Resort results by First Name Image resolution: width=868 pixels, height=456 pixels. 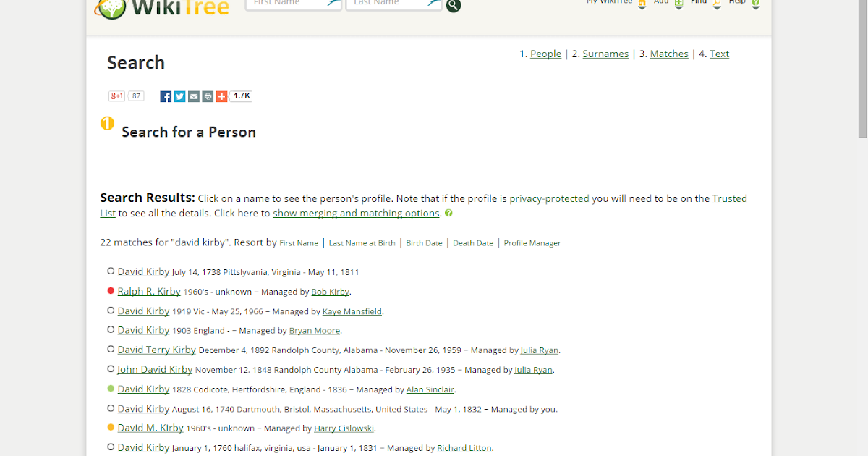click(x=299, y=243)
